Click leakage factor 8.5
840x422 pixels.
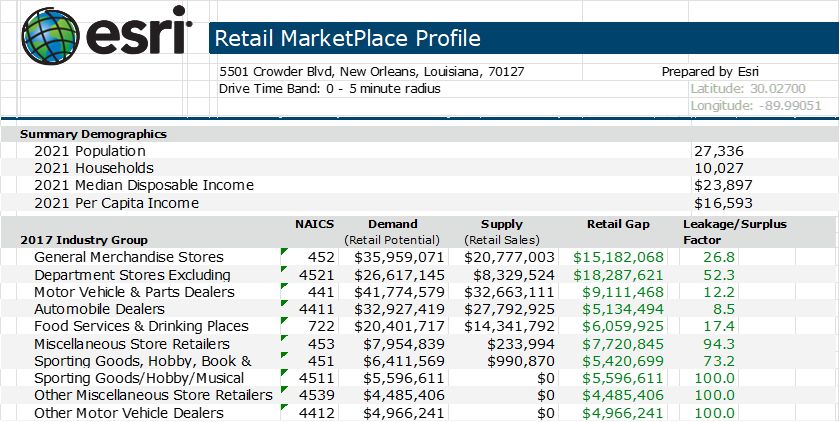point(724,309)
